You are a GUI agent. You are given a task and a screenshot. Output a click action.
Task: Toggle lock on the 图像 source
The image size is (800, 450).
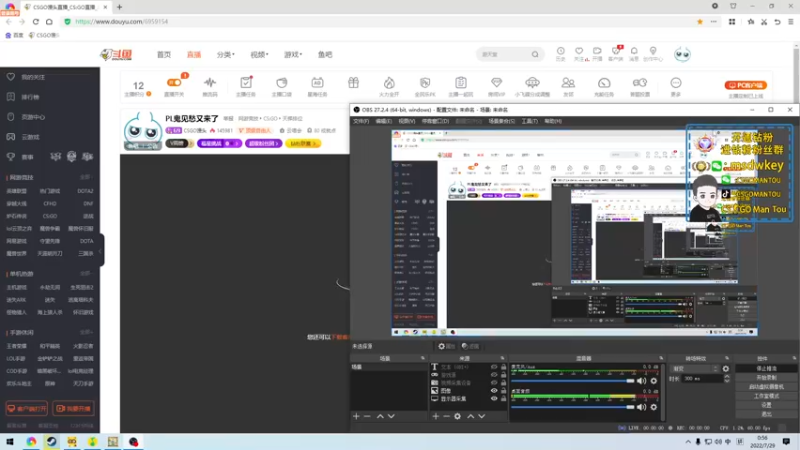(504, 390)
